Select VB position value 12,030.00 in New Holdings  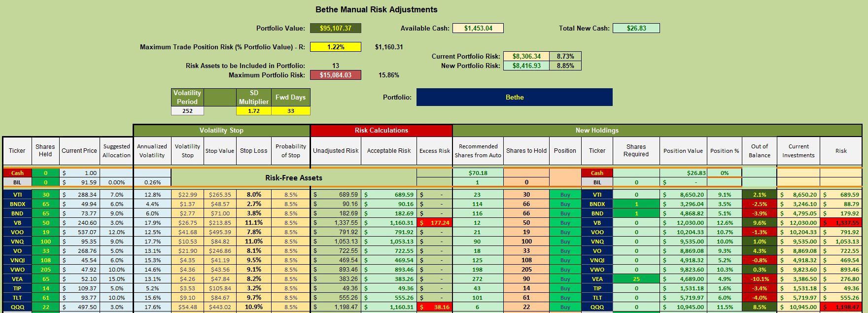(683, 223)
